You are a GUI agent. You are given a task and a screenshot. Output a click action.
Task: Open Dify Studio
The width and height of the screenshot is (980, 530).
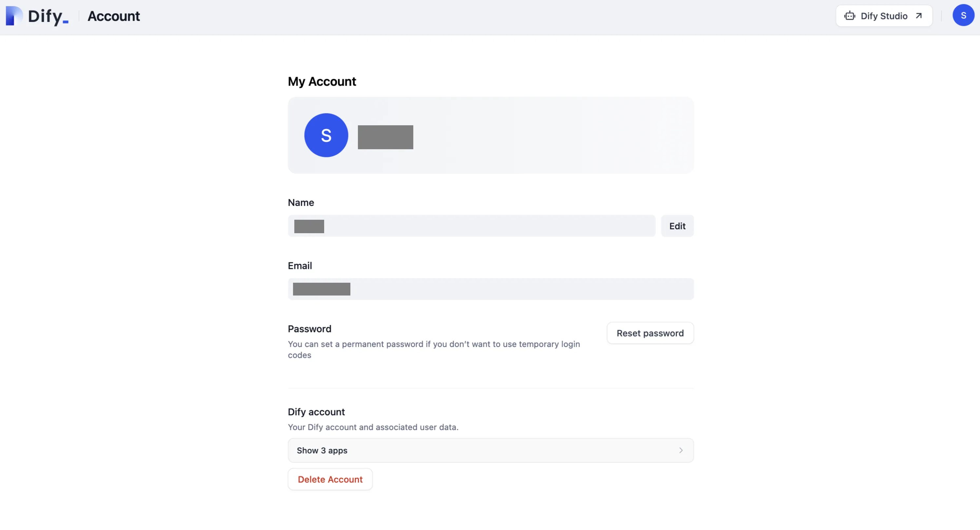[883, 16]
